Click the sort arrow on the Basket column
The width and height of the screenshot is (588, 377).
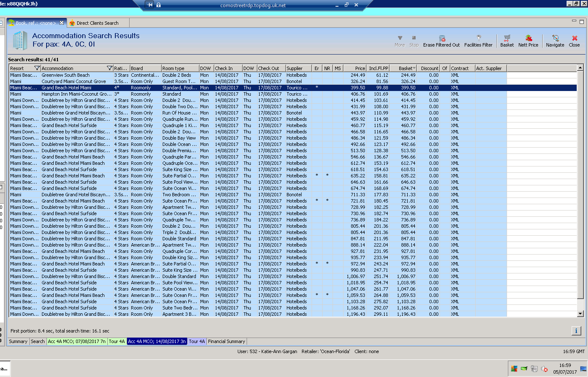[x=414, y=68]
